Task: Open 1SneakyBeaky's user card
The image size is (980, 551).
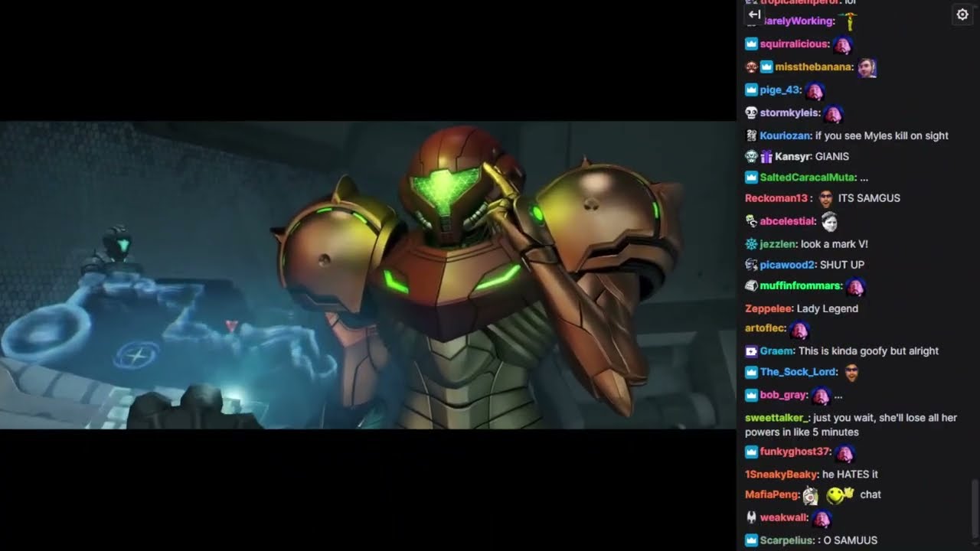Action: (781, 474)
